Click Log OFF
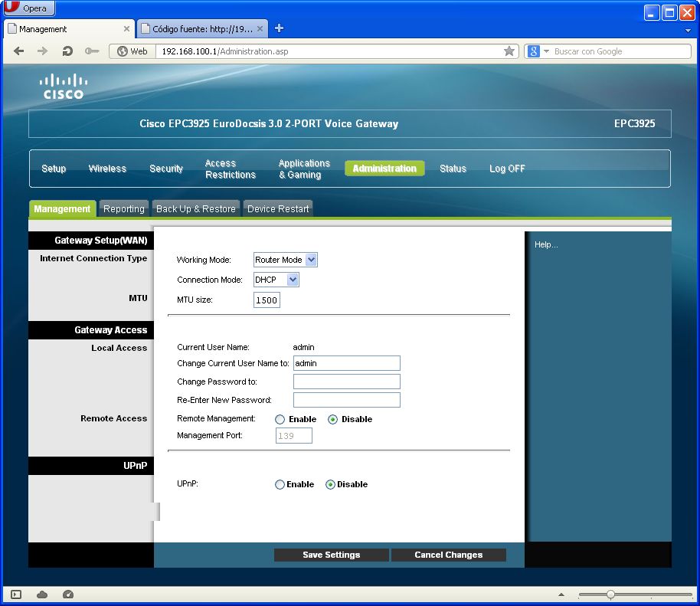The height and width of the screenshot is (606, 700). tap(507, 169)
